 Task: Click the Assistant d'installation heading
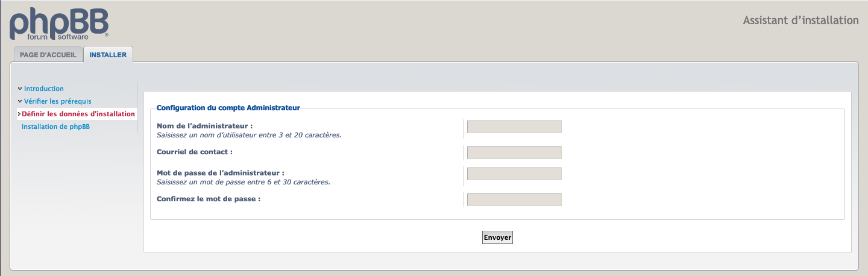pos(800,20)
